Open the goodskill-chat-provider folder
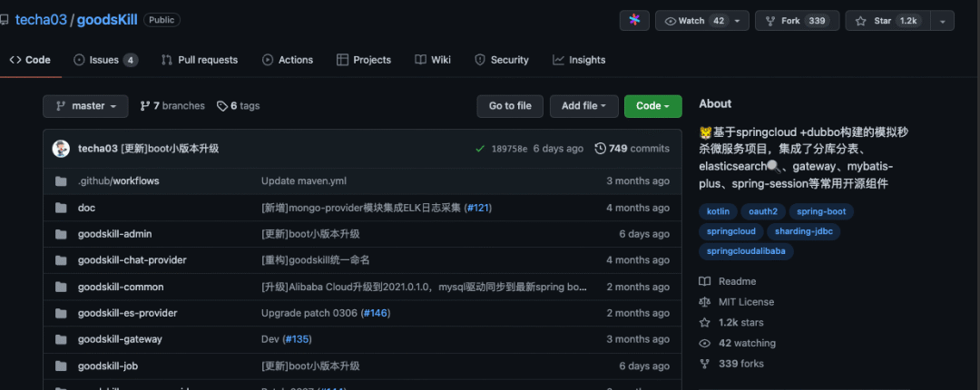This screenshot has width=980, height=390. (x=132, y=260)
